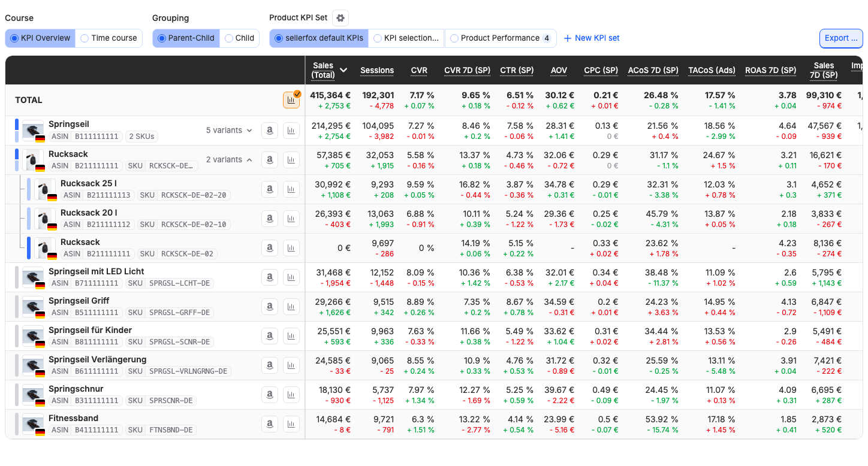Expand Springseil 5 variants

coord(230,131)
